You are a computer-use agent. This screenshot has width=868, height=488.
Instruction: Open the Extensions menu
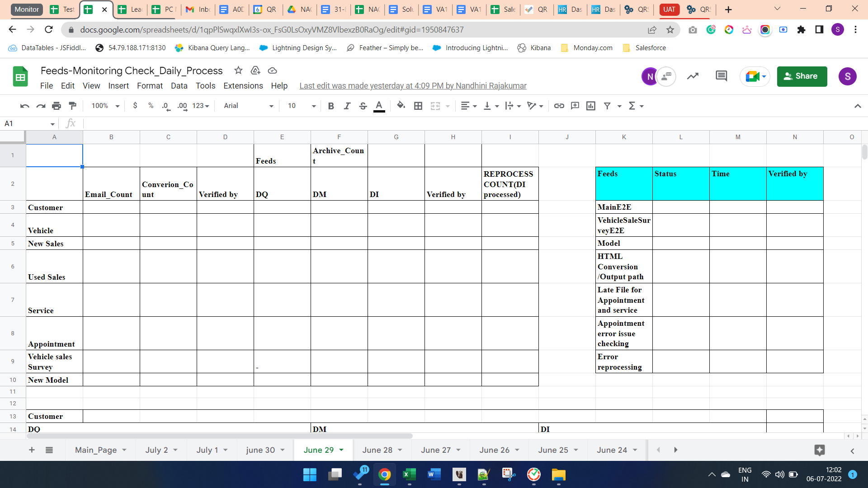243,86
